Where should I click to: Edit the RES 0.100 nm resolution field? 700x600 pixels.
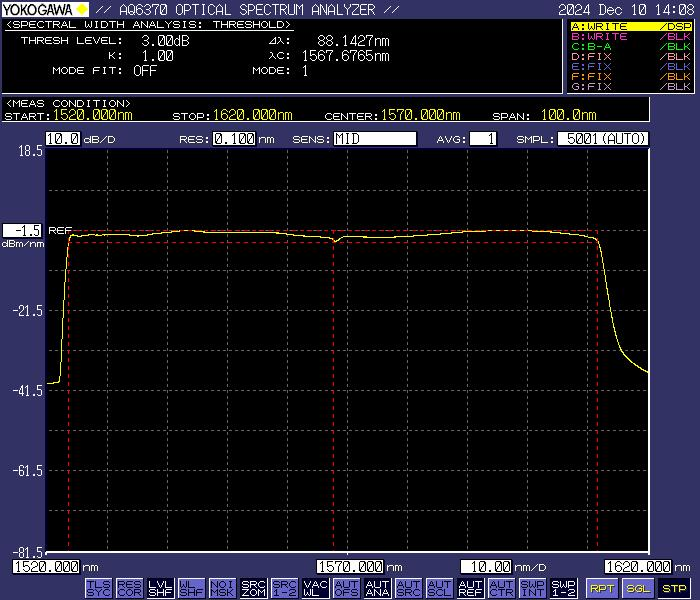pyautogui.click(x=234, y=139)
